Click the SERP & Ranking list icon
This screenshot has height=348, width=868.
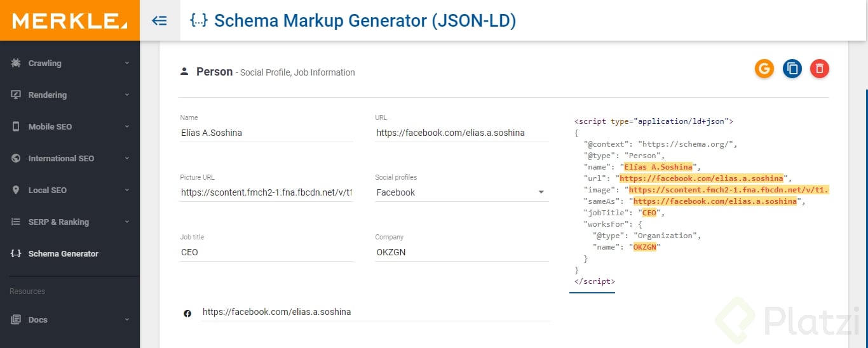(x=16, y=222)
